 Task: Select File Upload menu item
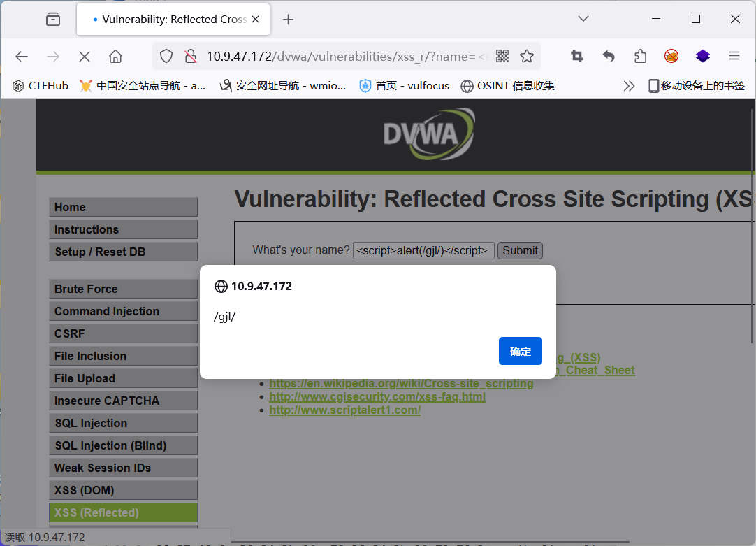(x=124, y=378)
